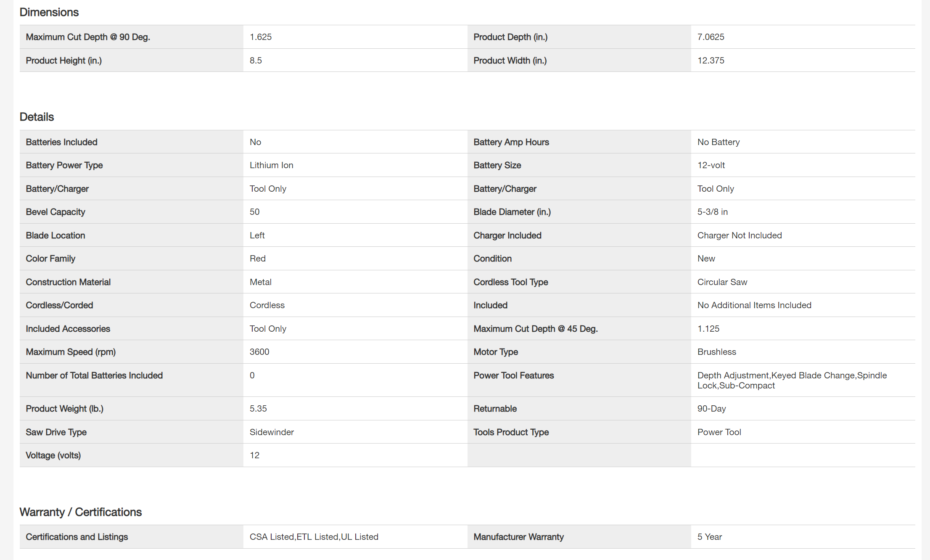Click the Maximum Speed 3600 value
930x560 pixels.
(x=259, y=352)
